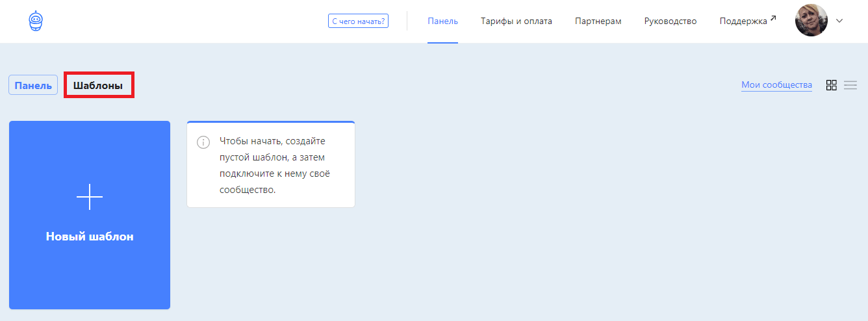Screen dimensions: 868x321
Task: Open the Руководство page
Action: click(x=670, y=21)
